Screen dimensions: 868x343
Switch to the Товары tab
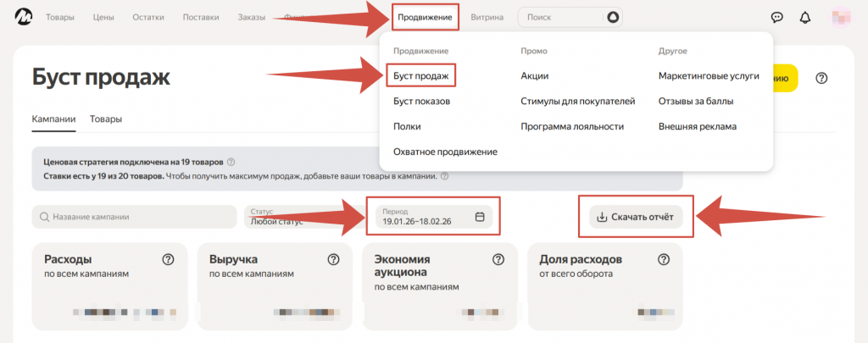click(106, 119)
